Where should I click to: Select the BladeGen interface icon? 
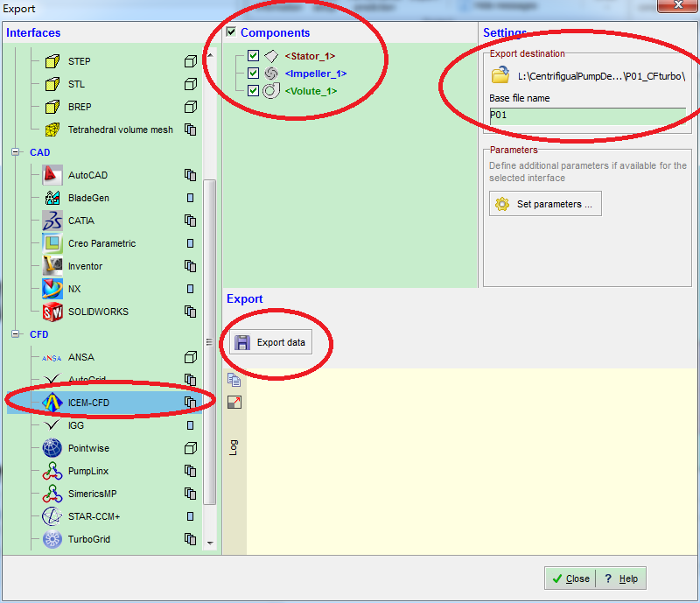point(52,198)
